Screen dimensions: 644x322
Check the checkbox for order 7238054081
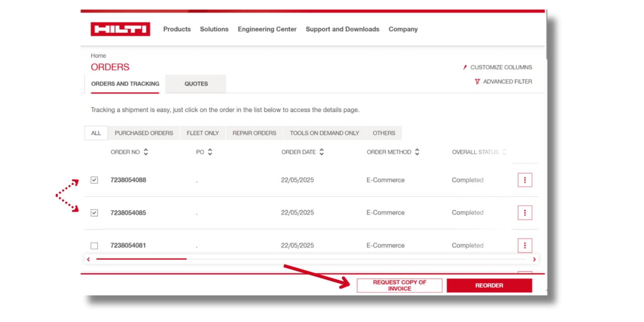(94, 246)
